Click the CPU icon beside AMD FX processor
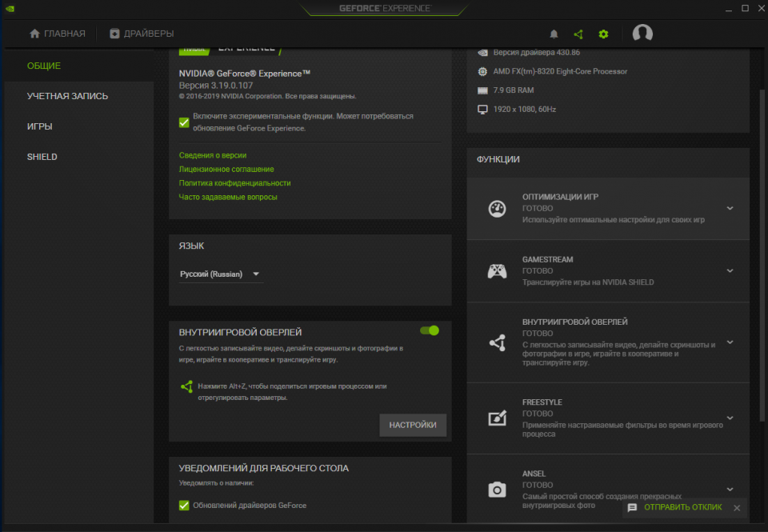 point(482,71)
